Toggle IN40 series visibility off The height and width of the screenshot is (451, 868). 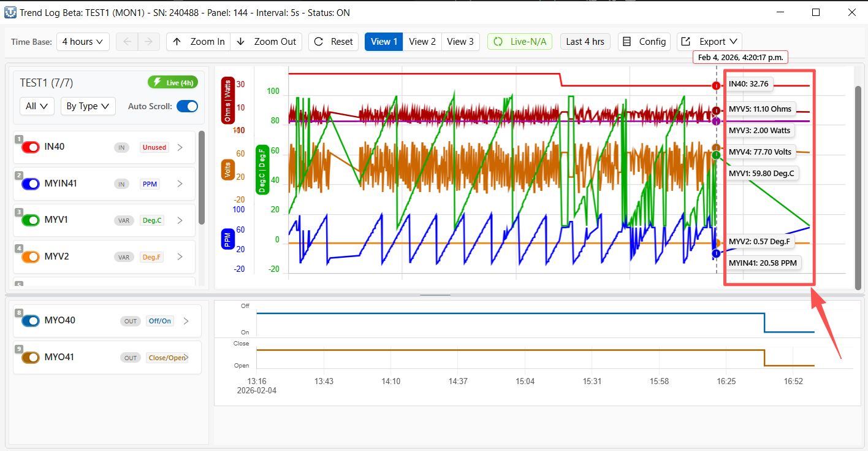tap(31, 147)
